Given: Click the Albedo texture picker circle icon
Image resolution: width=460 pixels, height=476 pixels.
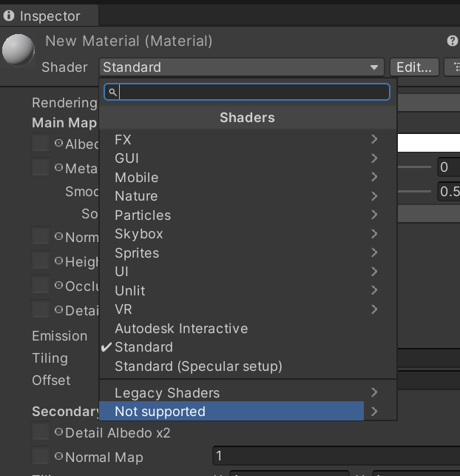Looking at the screenshot, I should click(x=58, y=143).
